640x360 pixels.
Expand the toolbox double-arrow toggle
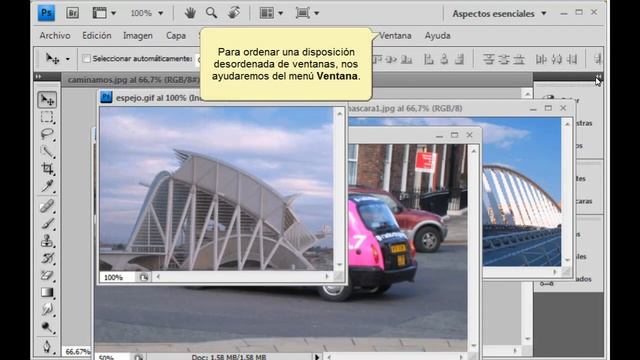coord(38,76)
